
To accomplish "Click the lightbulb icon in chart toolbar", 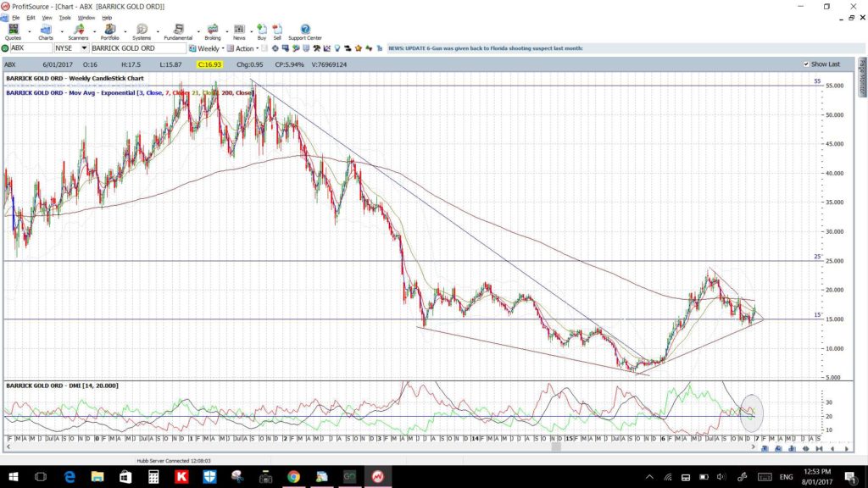I will pyautogui.click(x=337, y=48).
